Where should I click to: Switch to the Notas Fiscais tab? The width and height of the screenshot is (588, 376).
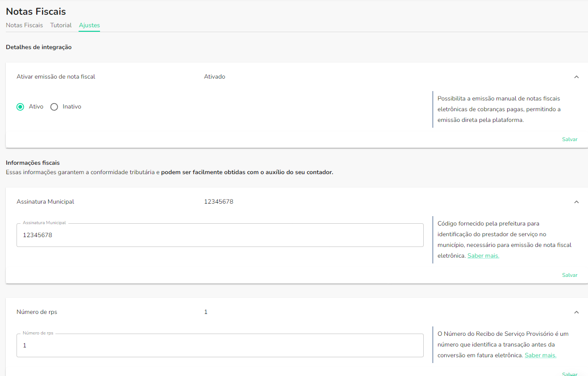[x=24, y=25]
